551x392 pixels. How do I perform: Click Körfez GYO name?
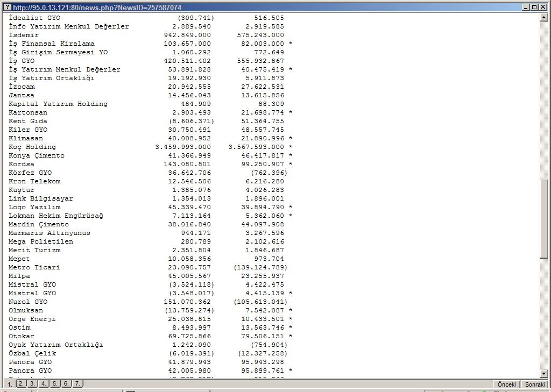pyautogui.click(x=30, y=173)
